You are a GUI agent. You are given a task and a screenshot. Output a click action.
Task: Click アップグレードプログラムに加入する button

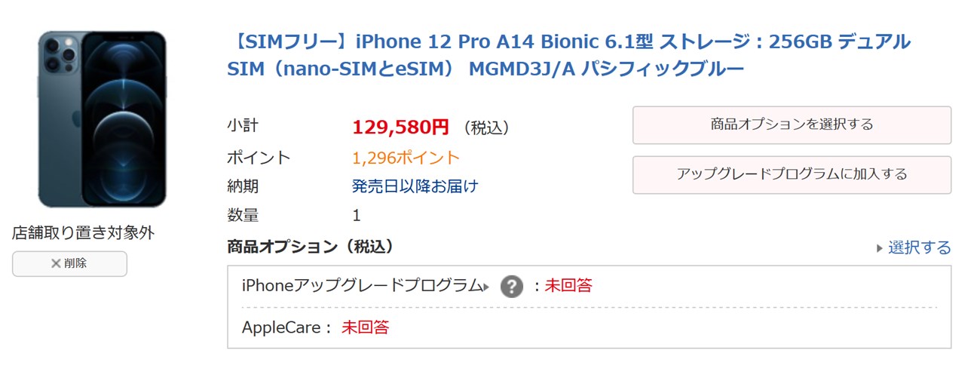point(792,174)
